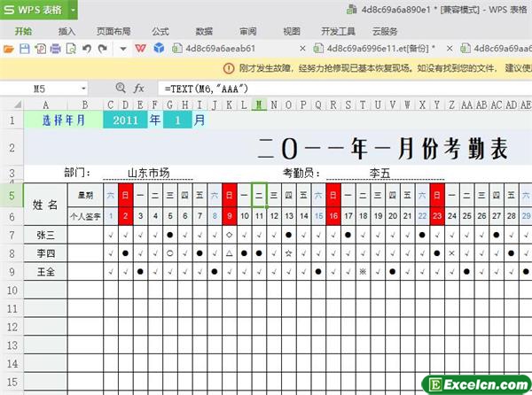The image size is (532, 395).
Task: Click the print icon
Action: (x=55, y=49)
